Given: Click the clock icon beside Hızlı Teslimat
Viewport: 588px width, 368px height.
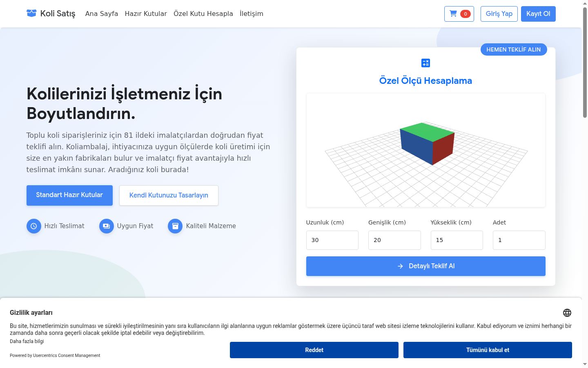Looking at the screenshot, I should tap(34, 226).
